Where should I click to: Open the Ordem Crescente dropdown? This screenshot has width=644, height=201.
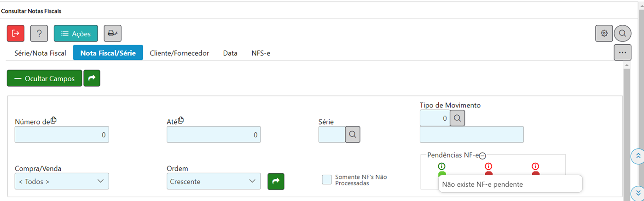point(214,181)
